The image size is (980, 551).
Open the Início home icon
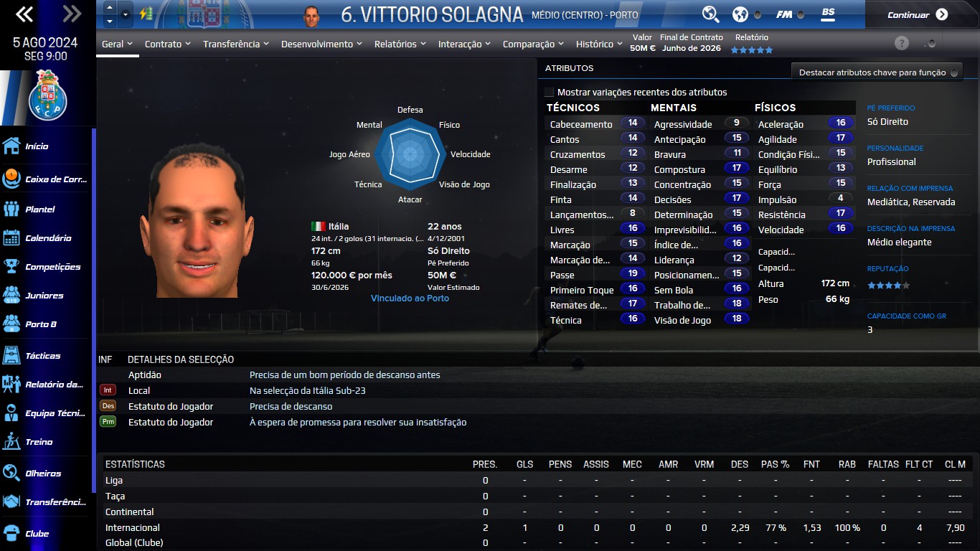[x=11, y=146]
